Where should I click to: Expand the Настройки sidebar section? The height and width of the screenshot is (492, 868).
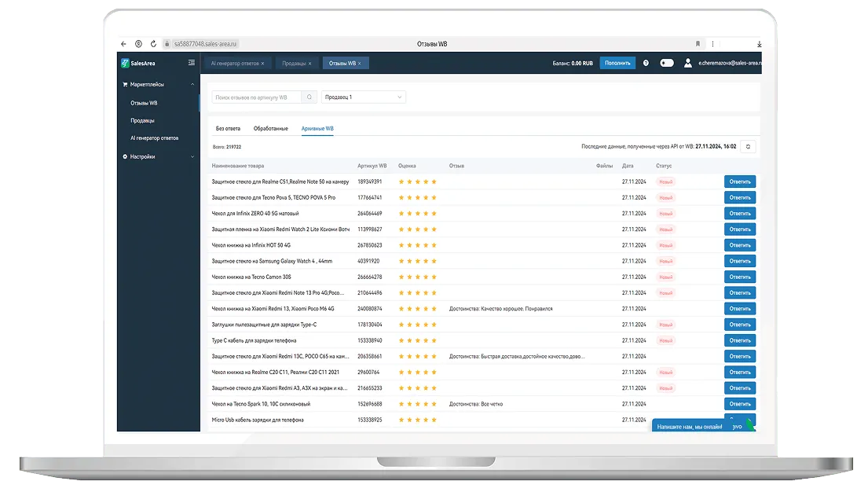coord(159,157)
